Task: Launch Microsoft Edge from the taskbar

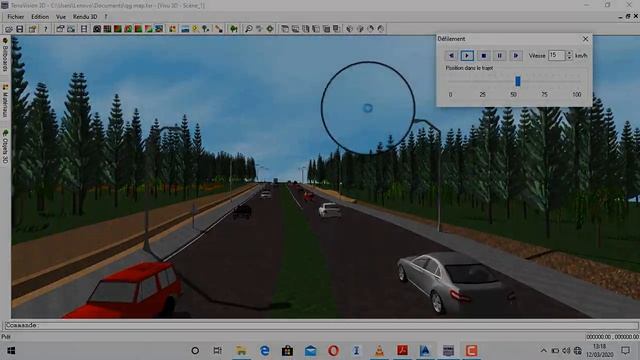Action: [x=264, y=351]
